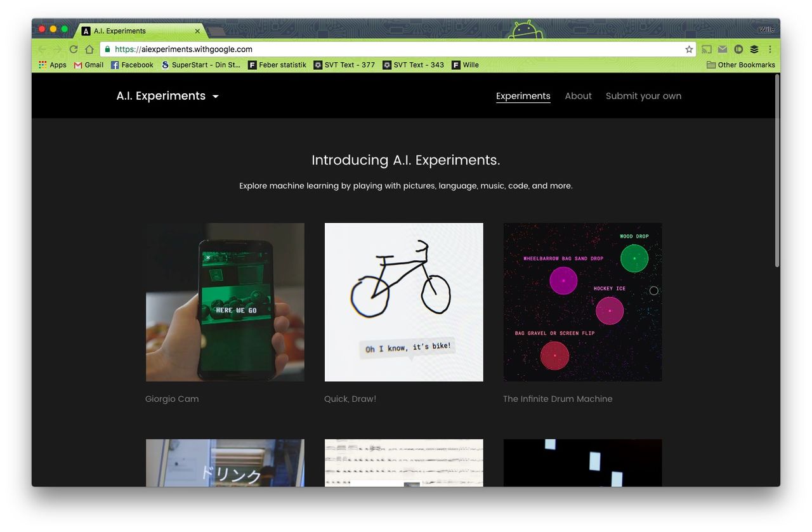Click the Wille profile button
The height and width of the screenshot is (532, 812).
click(766, 29)
